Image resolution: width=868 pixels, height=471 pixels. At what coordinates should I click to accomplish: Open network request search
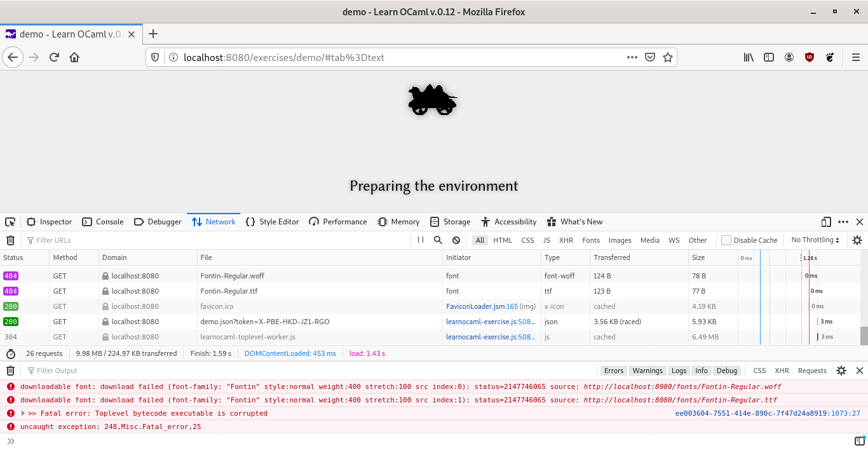(x=438, y=240)
